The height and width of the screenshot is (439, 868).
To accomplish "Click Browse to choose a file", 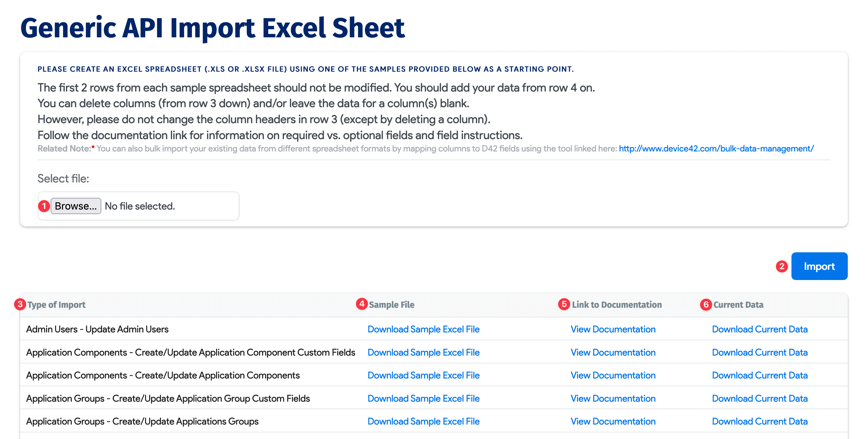I will [76, 206].
